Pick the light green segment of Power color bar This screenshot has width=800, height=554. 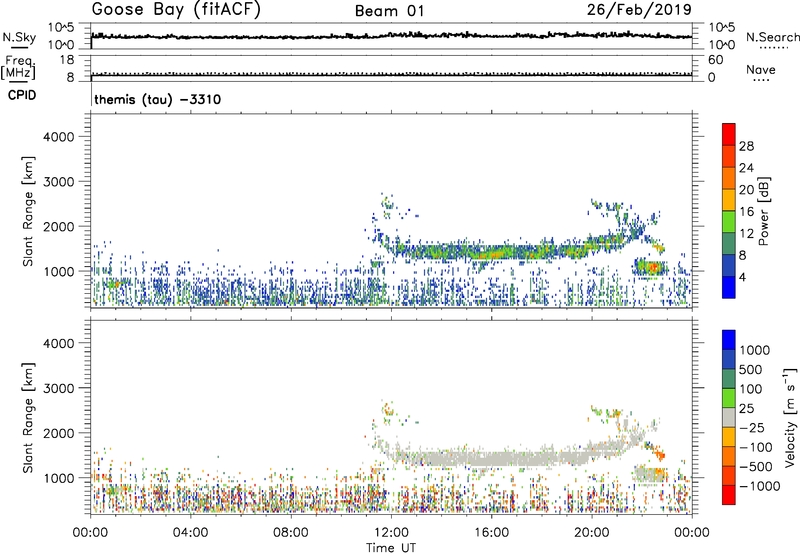[x=729, y=222]
